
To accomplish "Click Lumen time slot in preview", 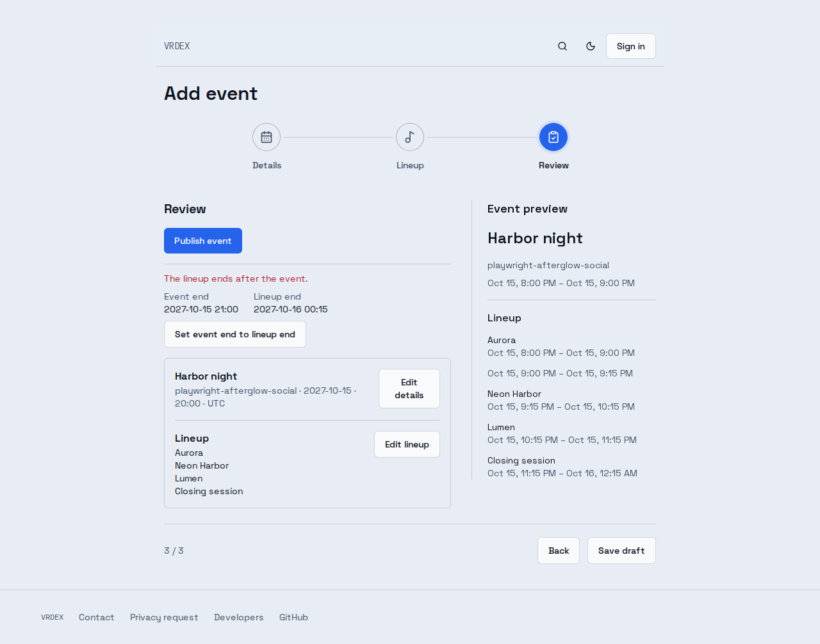I will [x=562, y=440].
